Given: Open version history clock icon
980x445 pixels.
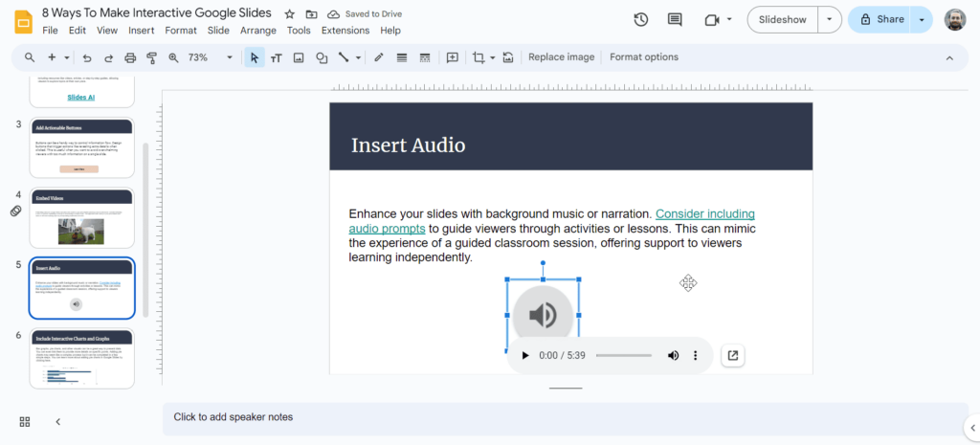Looking at the screenshot, I should pos(641,19).
